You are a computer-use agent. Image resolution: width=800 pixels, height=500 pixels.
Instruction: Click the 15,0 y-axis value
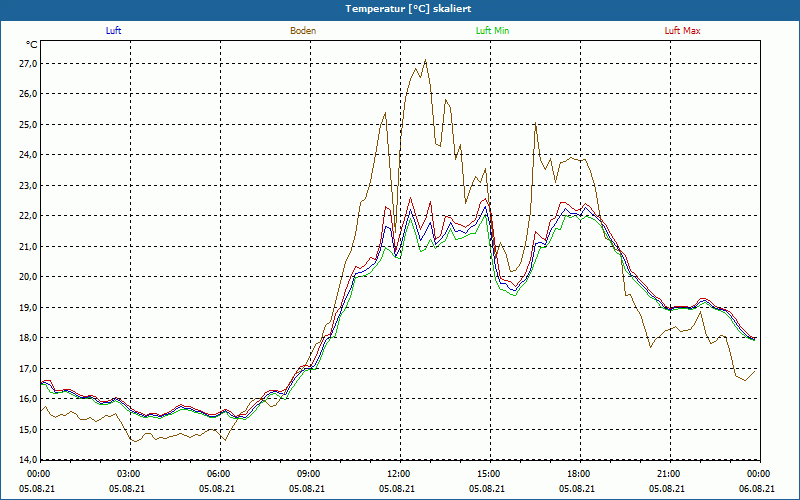(x=28, y=430)
